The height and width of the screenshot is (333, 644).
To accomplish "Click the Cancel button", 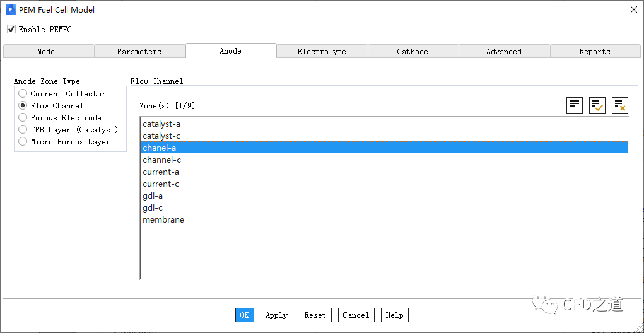I will [356, 315].
